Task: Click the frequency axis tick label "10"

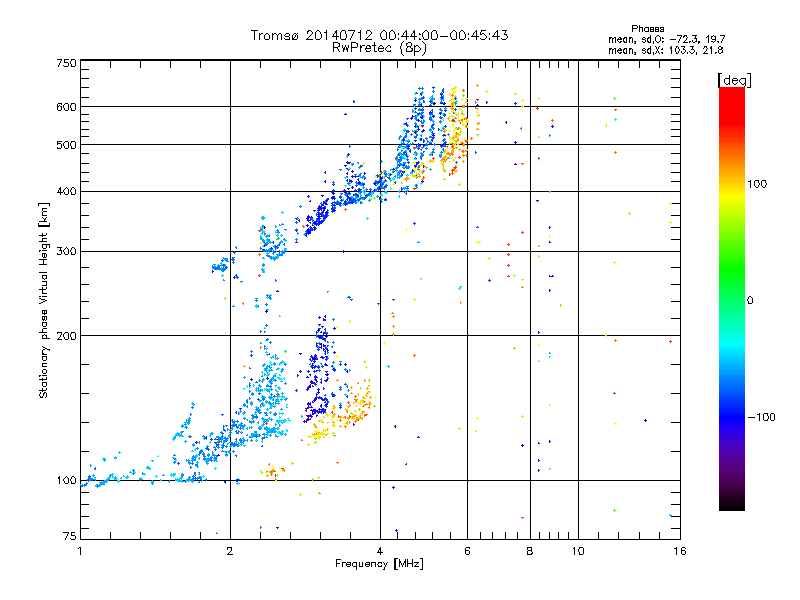Action: click(578, 551)
